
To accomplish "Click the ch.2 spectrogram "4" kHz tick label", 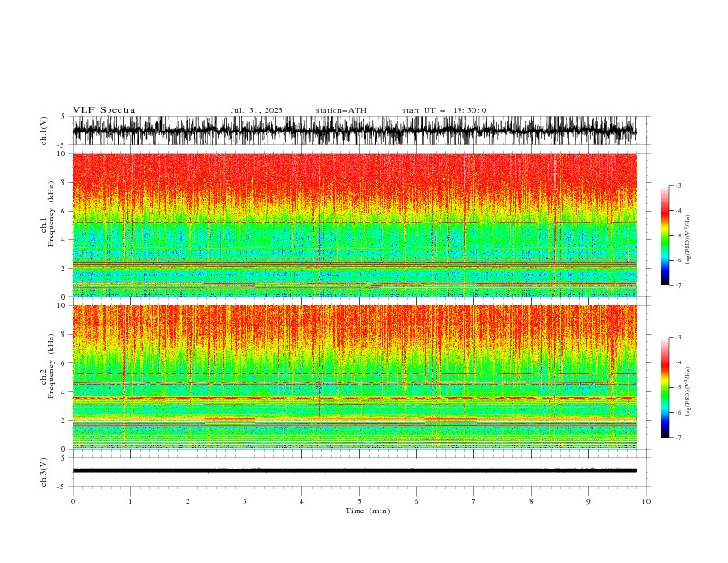I will pyautogui.click(x=64, y=392).
